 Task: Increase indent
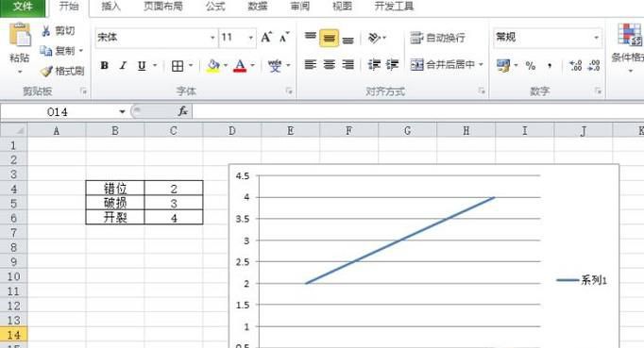pos(392,64)
